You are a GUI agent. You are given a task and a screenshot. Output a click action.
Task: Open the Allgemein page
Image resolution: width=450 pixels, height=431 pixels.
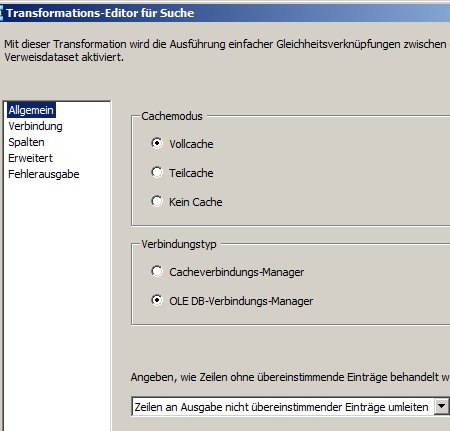(x=31, y=110)
